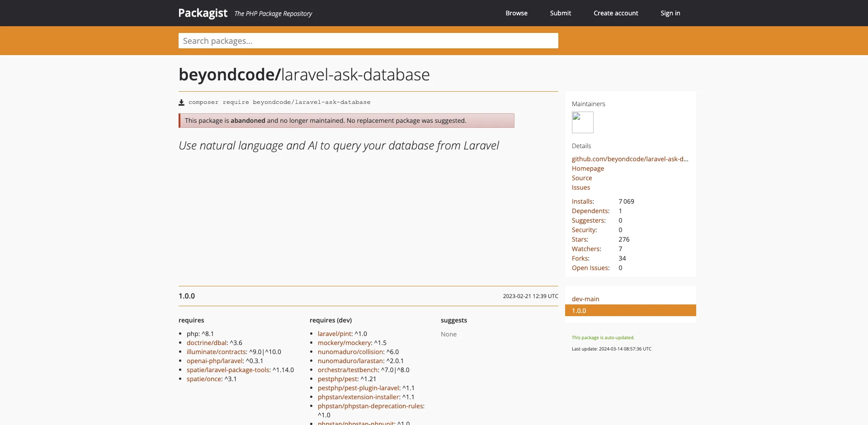Open openai-php/laravel package link
Viewport: 868px width, 425px height.
215,361
